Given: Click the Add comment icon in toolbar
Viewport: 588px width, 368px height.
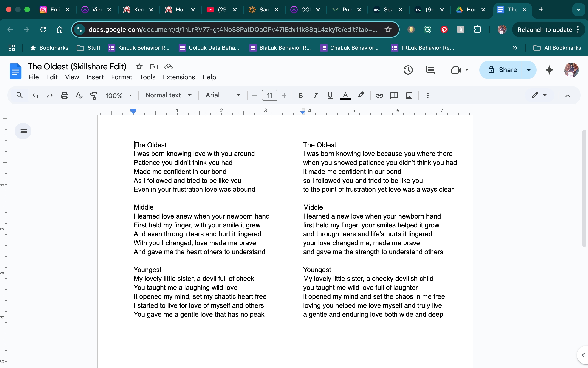Looking at the screenshot, I should [394, 95].
